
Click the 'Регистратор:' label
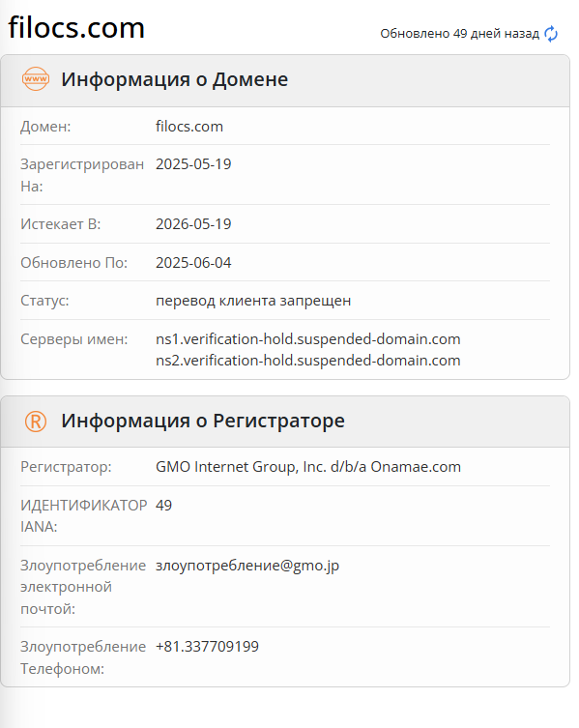click(x=66, y=467)
